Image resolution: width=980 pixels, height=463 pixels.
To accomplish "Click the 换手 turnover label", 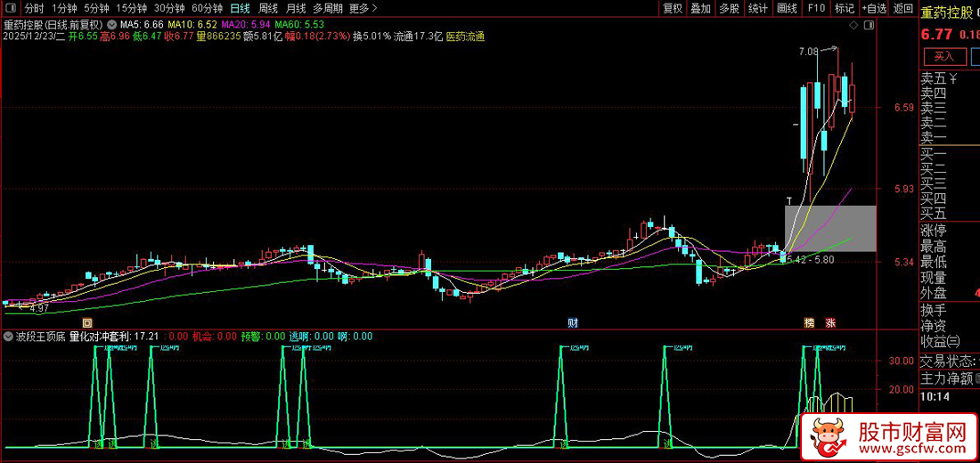I will point(934,311).
